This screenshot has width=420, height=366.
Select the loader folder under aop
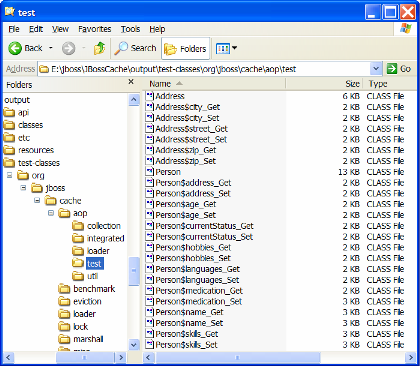tap(91, 251)
